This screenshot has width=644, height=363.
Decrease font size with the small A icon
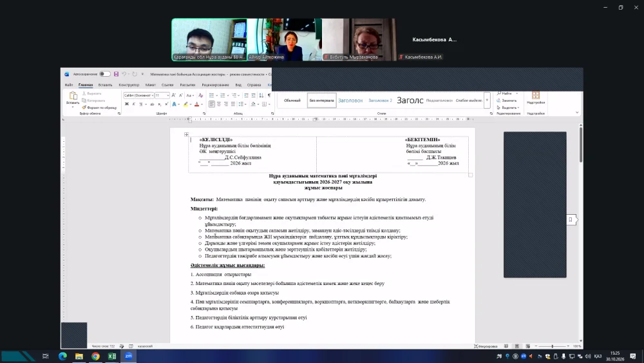[181, 95]
